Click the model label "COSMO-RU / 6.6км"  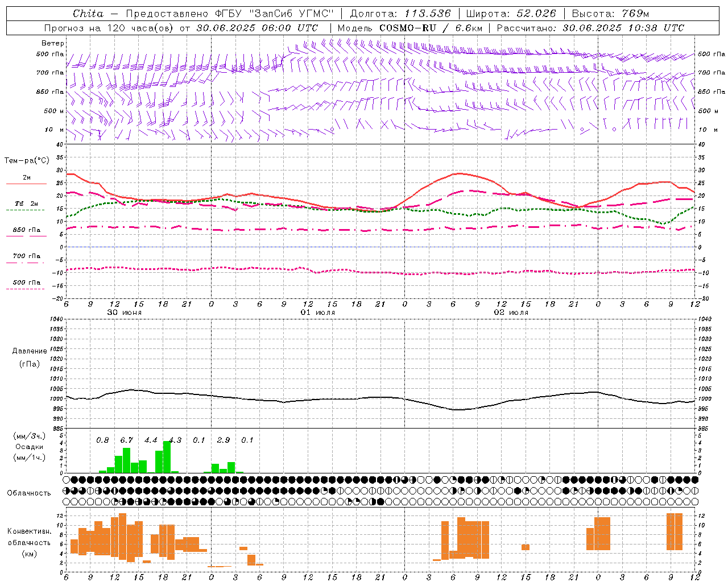click(x=431, y=28)
